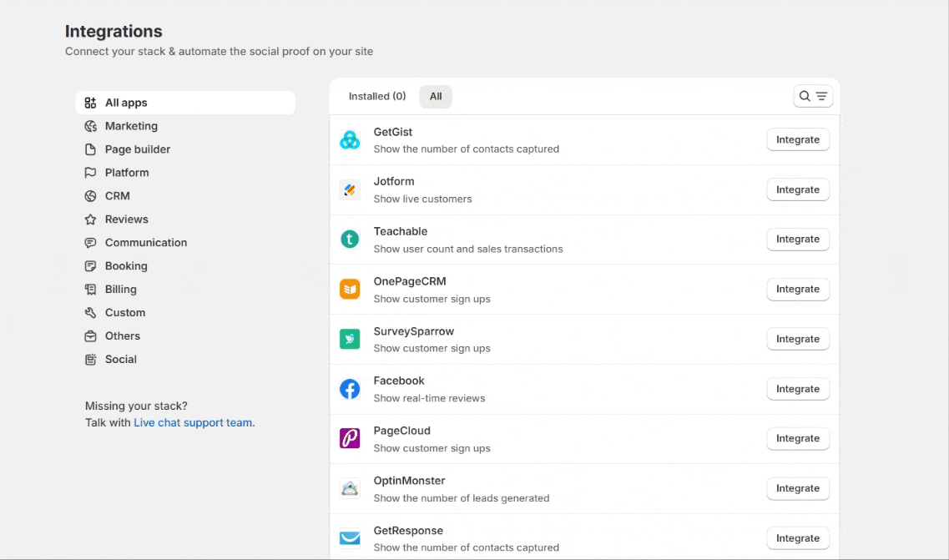Screen dimensions: 949x560
Task: Switch to the Installed (0) tab
Action: [x=377, y=97]
